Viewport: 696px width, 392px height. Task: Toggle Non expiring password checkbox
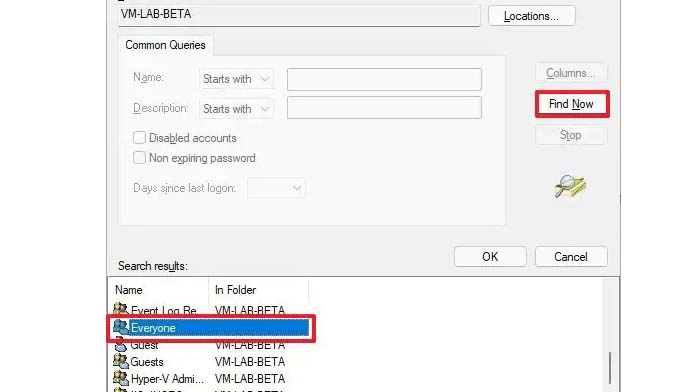139,158
